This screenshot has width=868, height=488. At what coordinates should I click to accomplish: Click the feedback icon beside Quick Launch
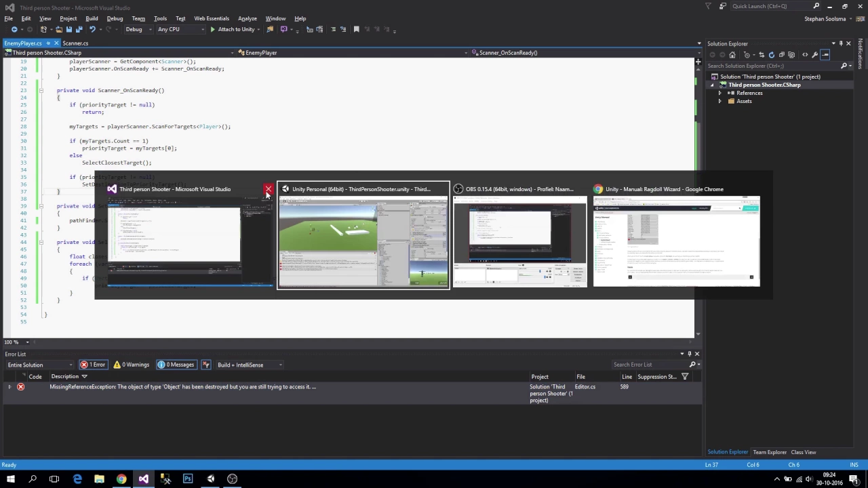pos(723,6)
